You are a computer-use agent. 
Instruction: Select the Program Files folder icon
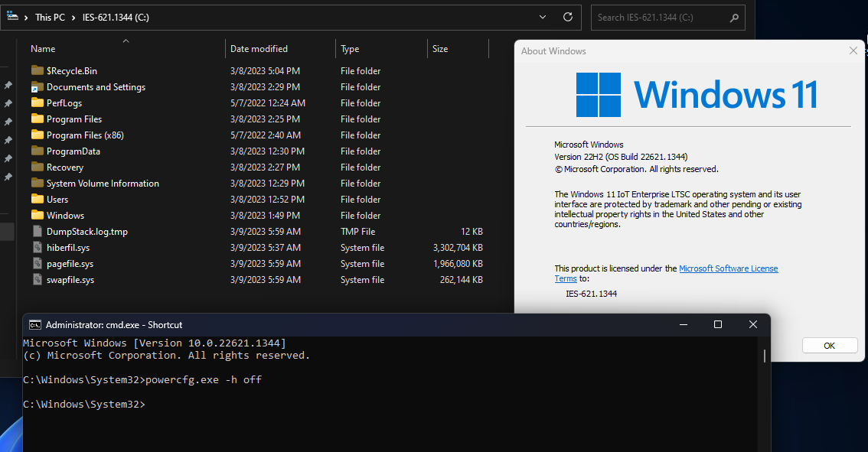37,119
